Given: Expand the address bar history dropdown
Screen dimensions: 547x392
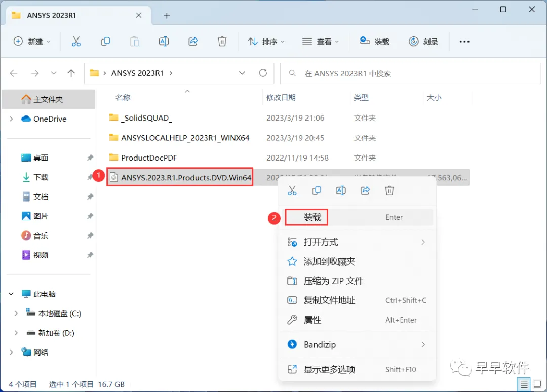Looking at the screenshot, I should coord(242,73).
